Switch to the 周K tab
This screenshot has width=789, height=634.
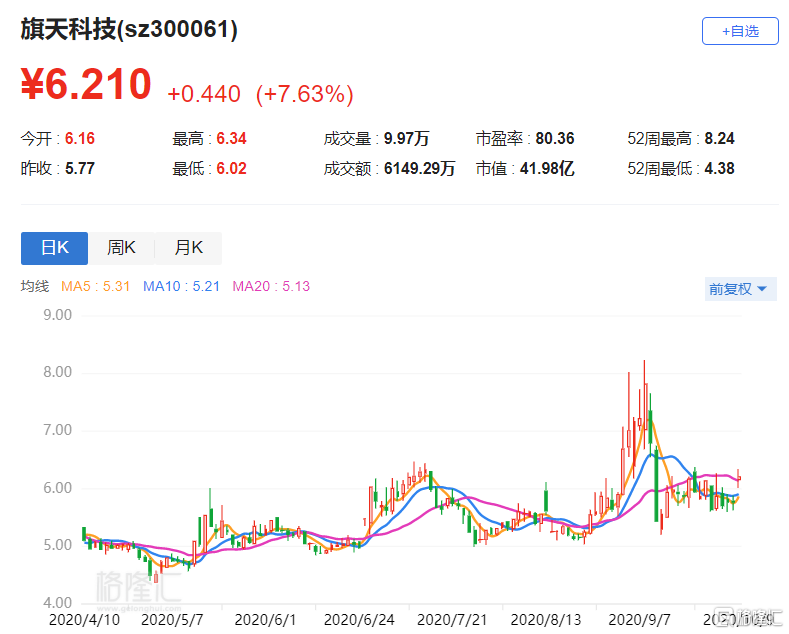tap(121, 248)
